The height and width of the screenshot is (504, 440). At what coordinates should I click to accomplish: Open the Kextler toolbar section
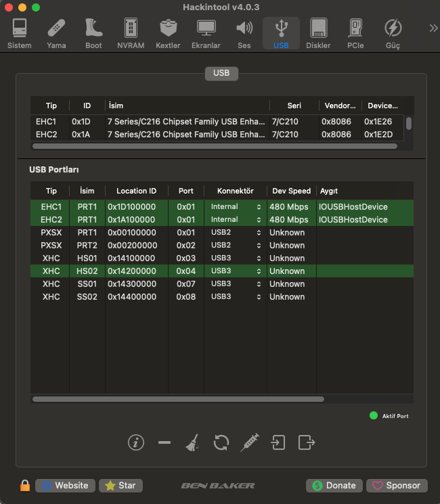click(168, 34)
